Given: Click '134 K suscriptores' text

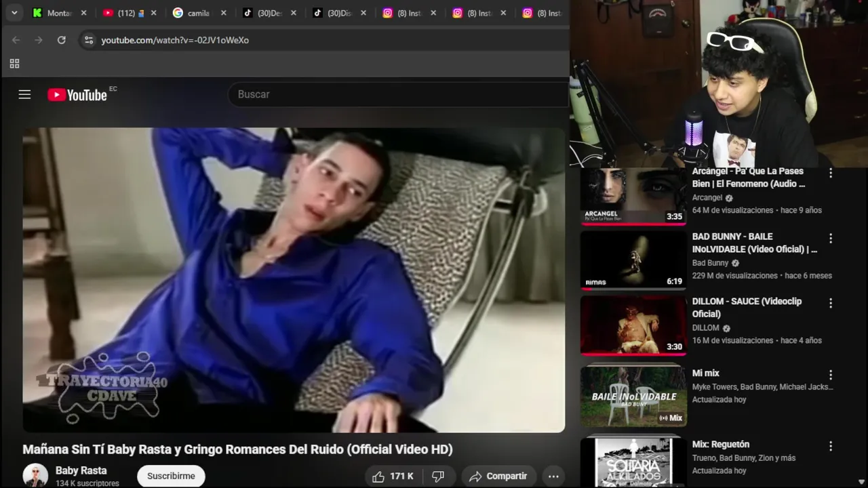Looking at the screenshot, I should click(x=87, y=483).
